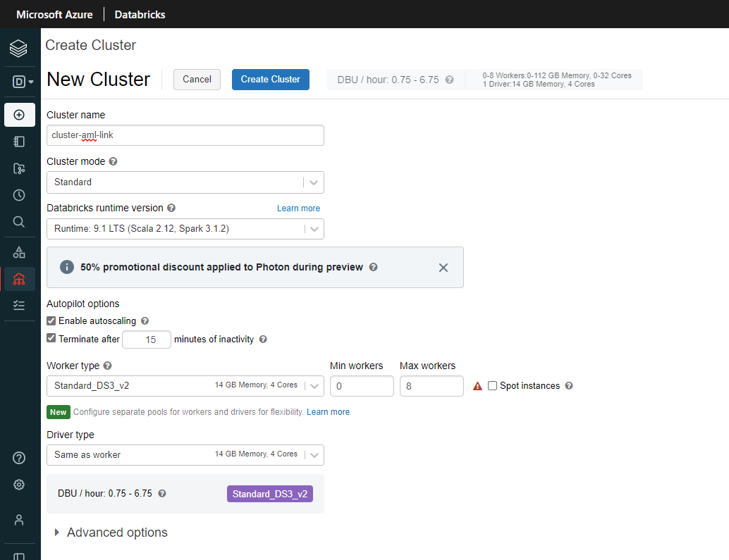Click the help icon beside Enable autoscaling
This screenshot has width=729, height=560.
coord(145,321)
